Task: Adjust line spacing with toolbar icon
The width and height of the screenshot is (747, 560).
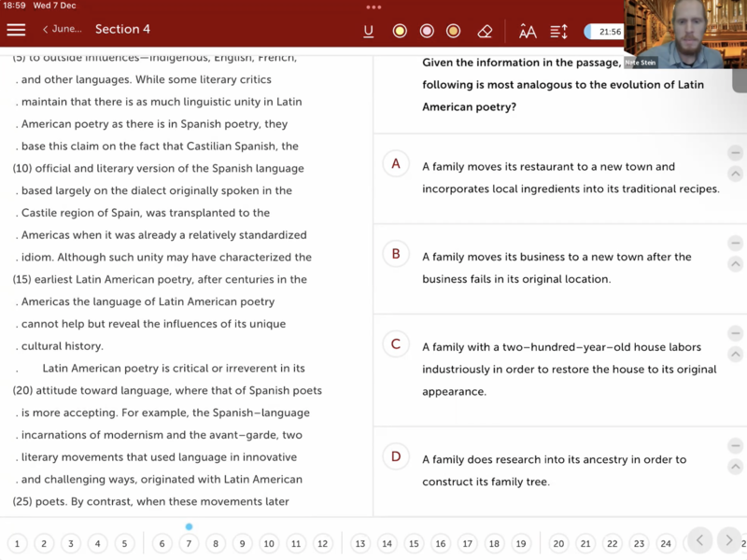Action: pos(558,31)
